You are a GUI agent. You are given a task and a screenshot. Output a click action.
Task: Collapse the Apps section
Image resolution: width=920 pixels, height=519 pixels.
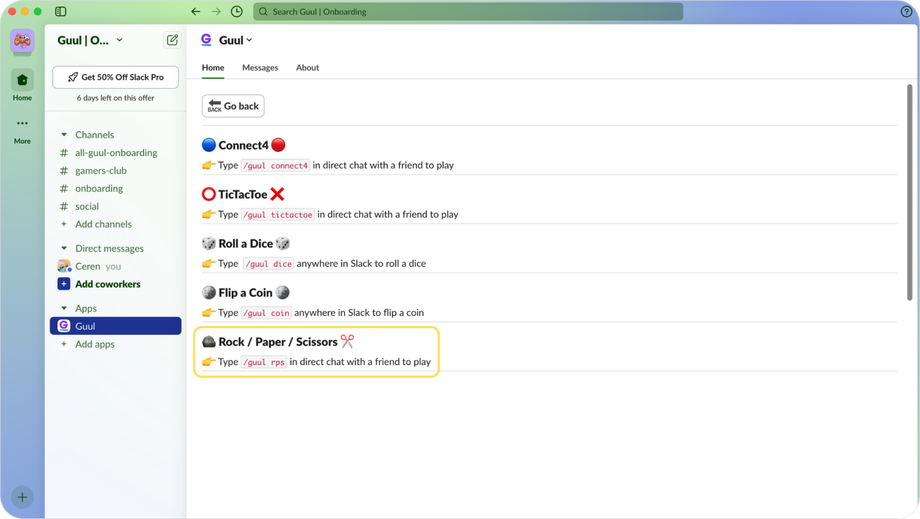pyautogui.click(x=64, y=308)
